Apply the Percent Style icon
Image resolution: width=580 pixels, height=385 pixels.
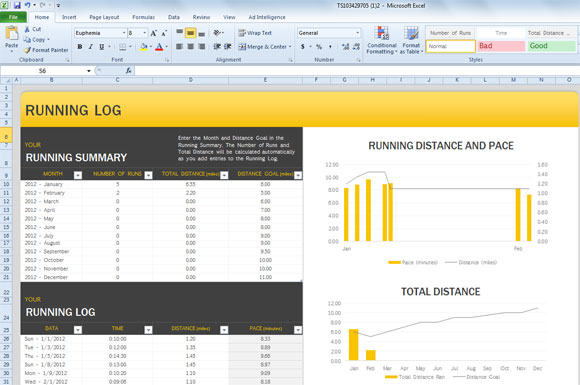319,47
